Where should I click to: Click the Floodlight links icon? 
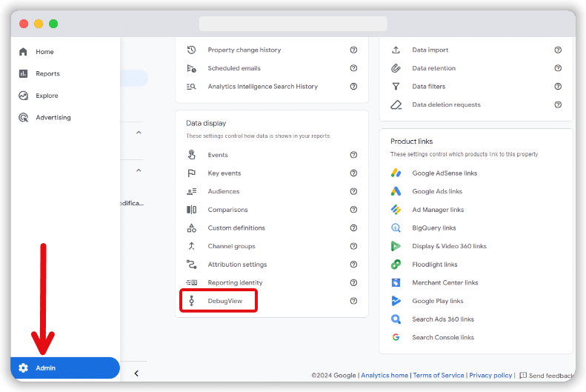(x=396, y=265)
